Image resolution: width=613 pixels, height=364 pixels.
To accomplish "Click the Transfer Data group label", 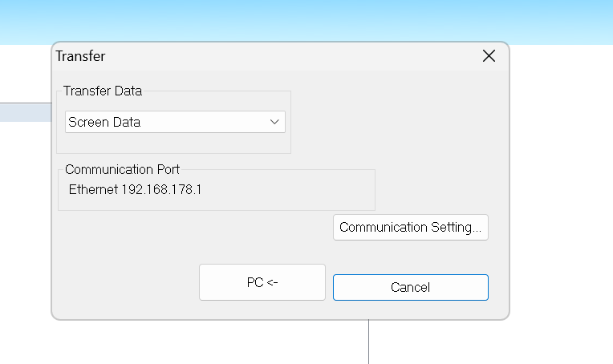I will [103, 91].
